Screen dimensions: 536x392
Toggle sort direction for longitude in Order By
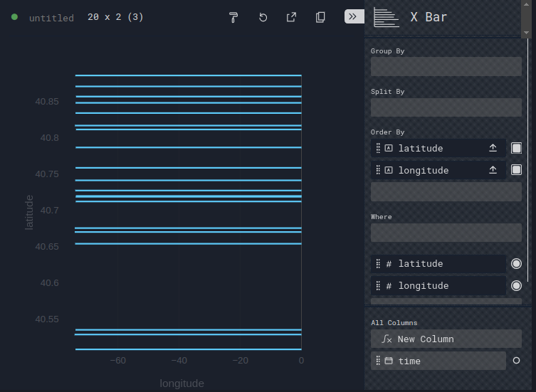click(x=493, y=170)
